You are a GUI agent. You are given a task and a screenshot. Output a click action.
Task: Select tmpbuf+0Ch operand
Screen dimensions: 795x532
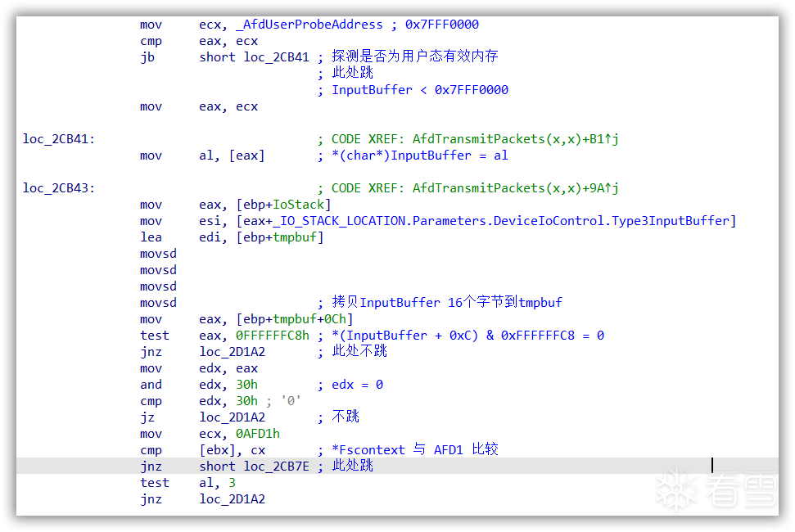pos(309,319)
